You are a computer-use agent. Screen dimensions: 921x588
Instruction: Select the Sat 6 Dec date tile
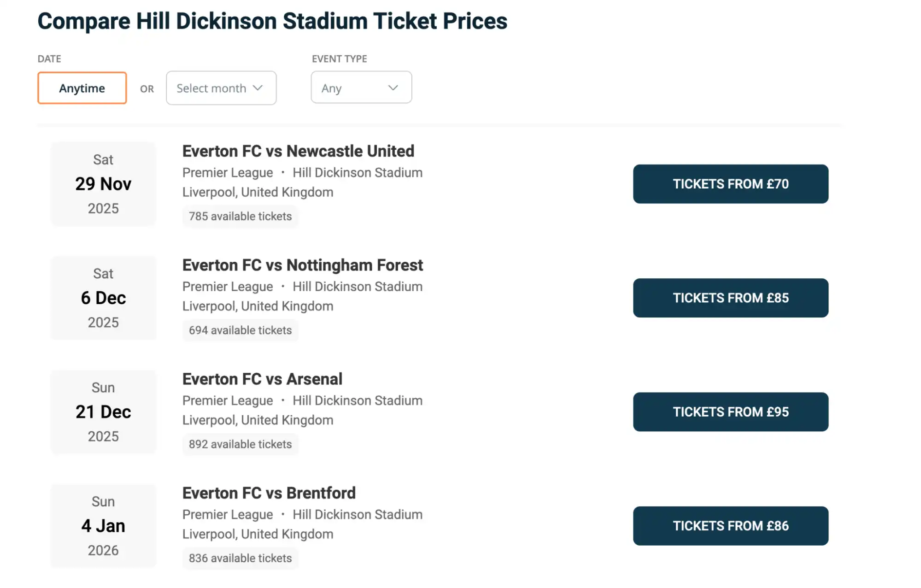click(x=103, y=298)
